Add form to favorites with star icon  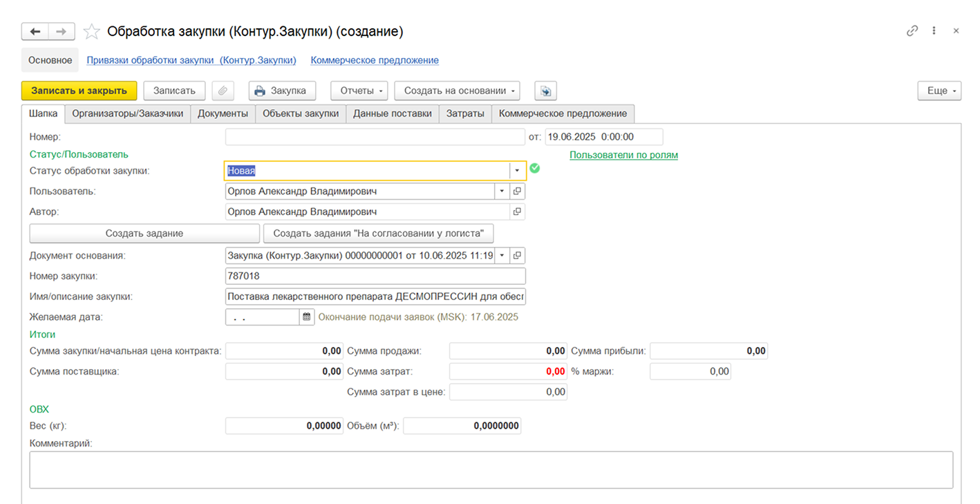click(91, 32)
